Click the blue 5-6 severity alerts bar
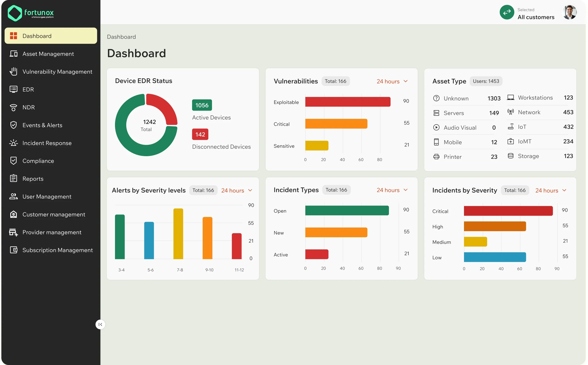This screenshot has height=365, width=588. 149,241
